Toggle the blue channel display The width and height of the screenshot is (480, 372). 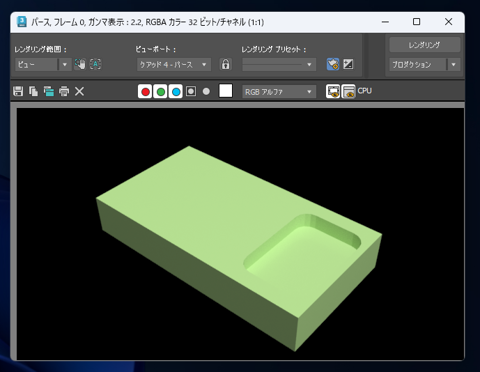[x=176, y=91]
